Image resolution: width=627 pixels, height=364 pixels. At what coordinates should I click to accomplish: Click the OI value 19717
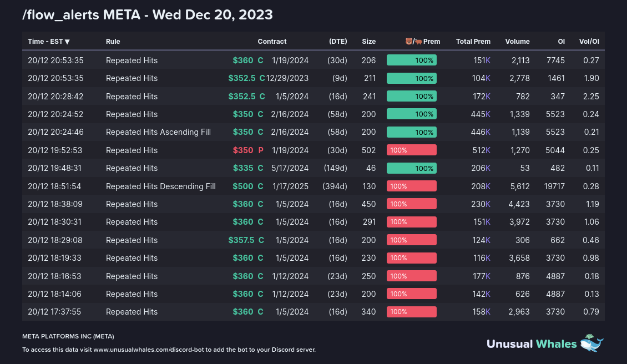[x=554, y=186]
